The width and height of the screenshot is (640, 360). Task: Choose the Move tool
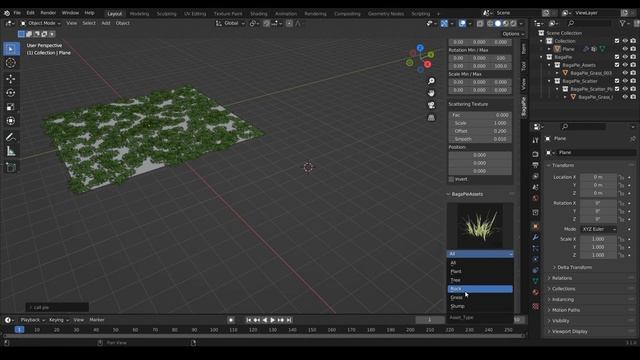coord(11,78)
